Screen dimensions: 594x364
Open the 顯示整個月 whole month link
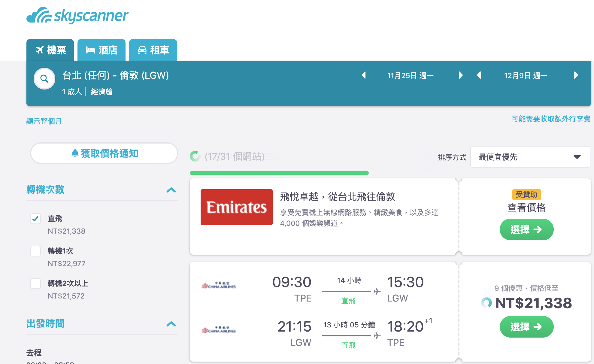coord(44,121)
